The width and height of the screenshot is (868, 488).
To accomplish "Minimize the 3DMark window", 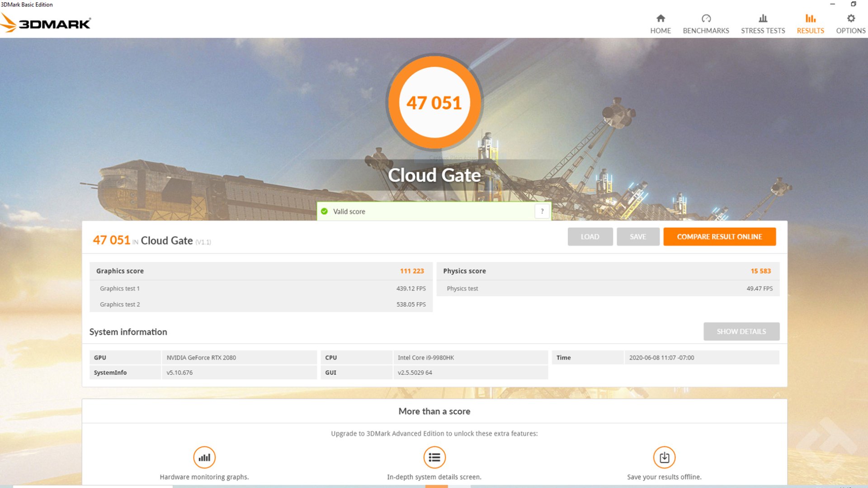I will 832,4.
